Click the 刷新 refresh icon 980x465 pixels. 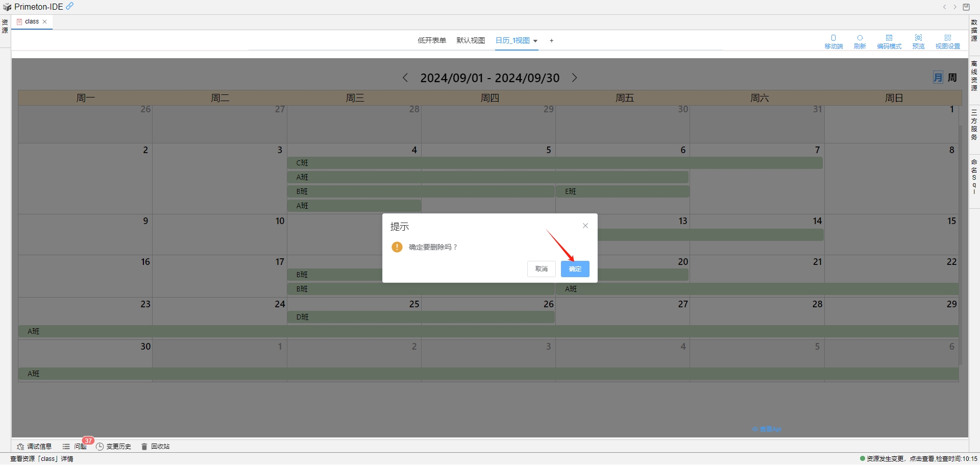860,41
